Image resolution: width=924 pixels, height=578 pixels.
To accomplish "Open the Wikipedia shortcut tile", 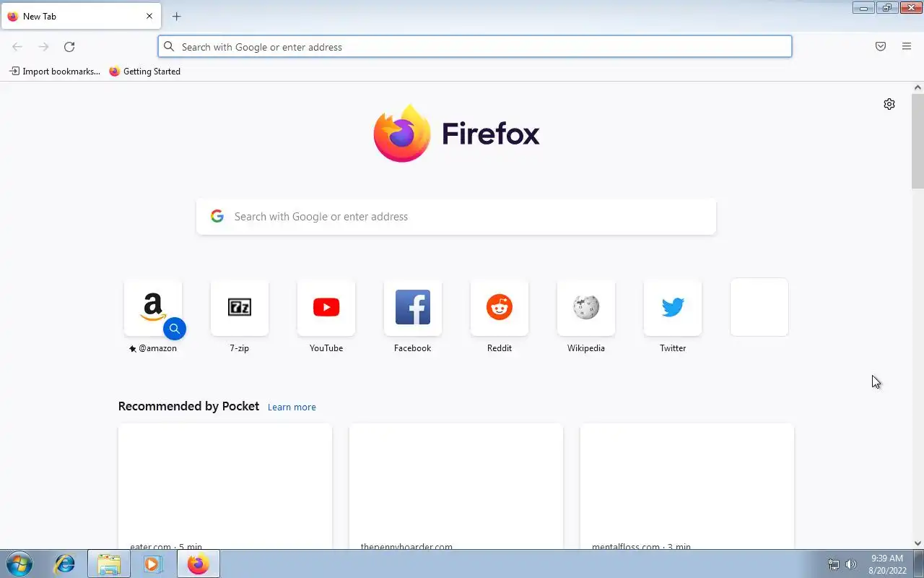I will coord(586,307).
